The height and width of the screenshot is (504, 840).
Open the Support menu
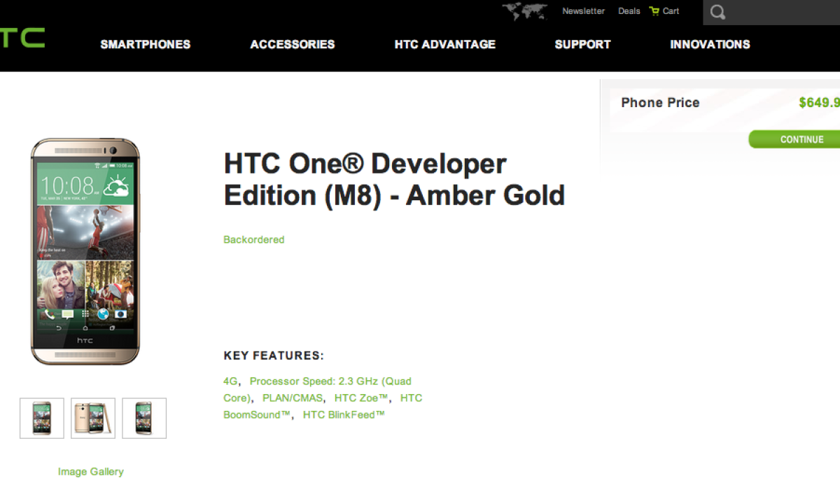582,44
